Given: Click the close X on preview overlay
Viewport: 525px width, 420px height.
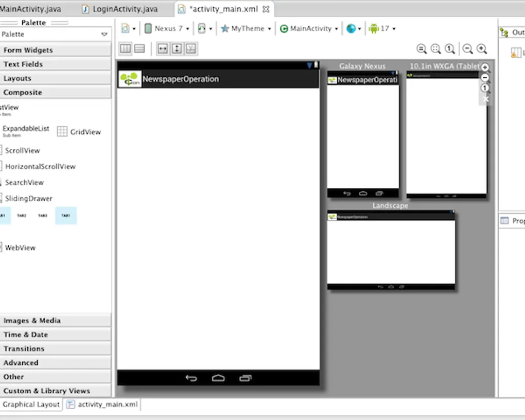Looking at the screenshot, I should (485, 99).
